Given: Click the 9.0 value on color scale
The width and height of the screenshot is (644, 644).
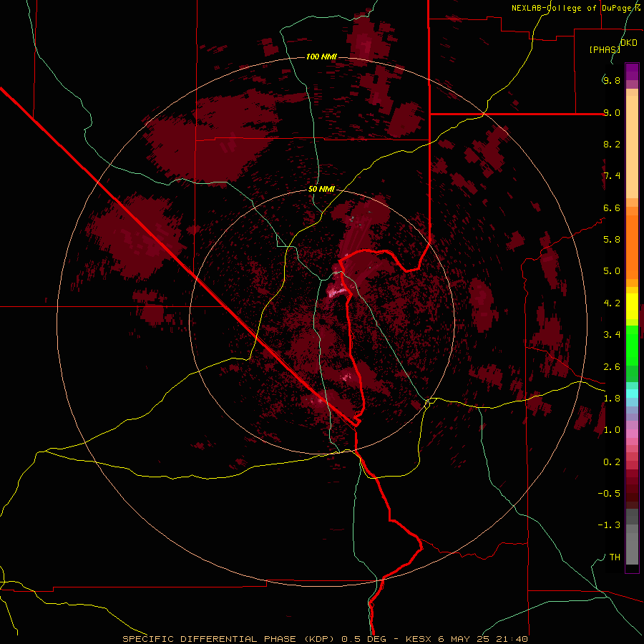Looking at the screenshot, I should coord(612,112).
